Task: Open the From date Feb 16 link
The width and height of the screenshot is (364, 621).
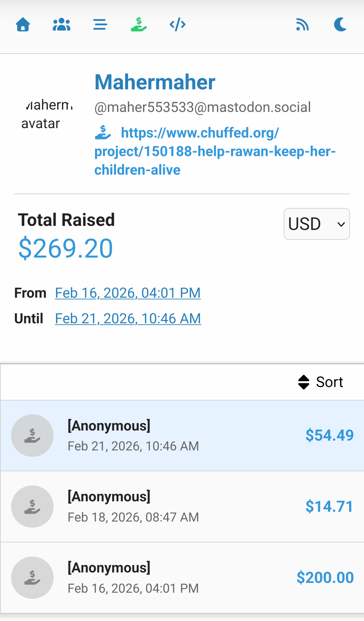Action: pos(128,293)
